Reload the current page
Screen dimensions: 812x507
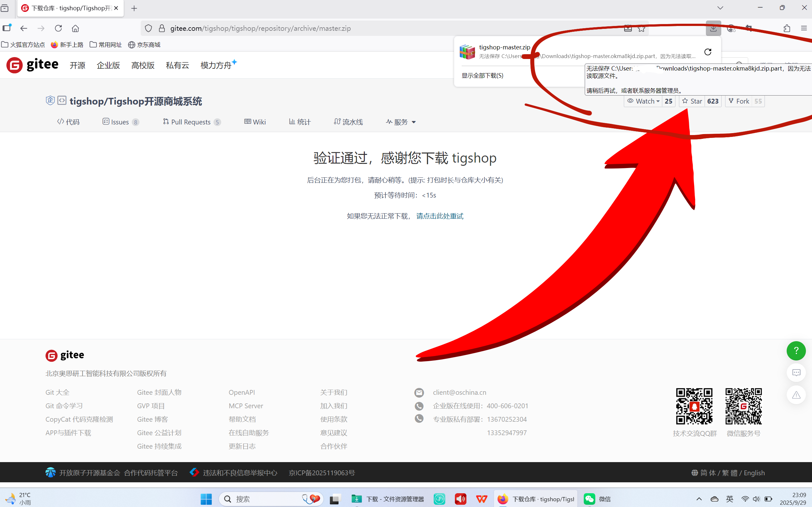pos(58,28)
